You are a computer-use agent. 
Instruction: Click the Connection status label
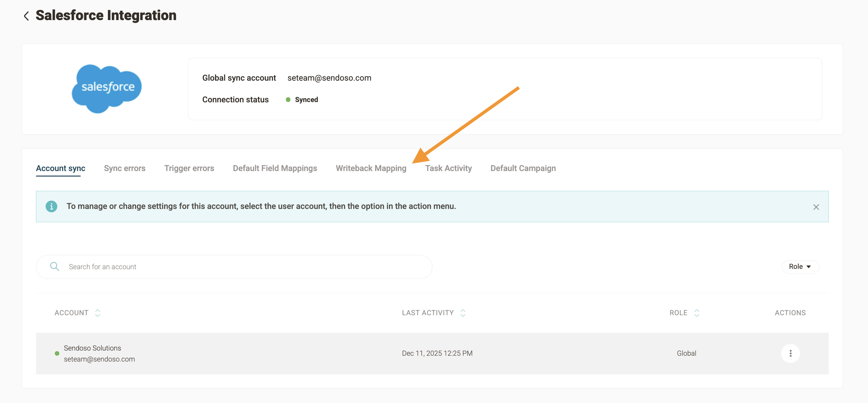[235, 100]
